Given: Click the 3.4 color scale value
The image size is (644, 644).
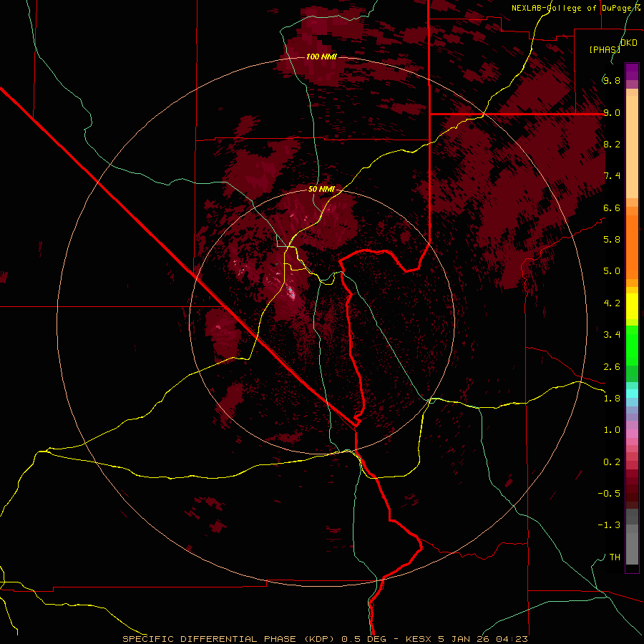Looking at the screenshot, I should [612, 335].
